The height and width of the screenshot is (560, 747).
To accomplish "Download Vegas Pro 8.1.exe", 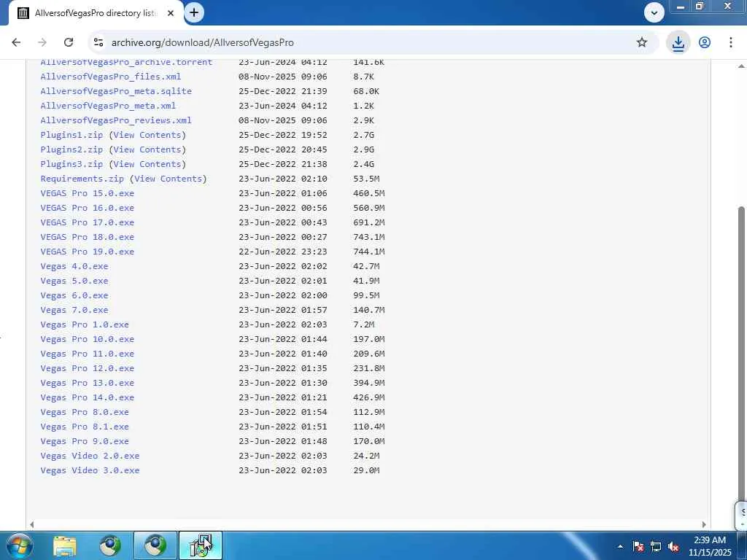I will (85, 427).
